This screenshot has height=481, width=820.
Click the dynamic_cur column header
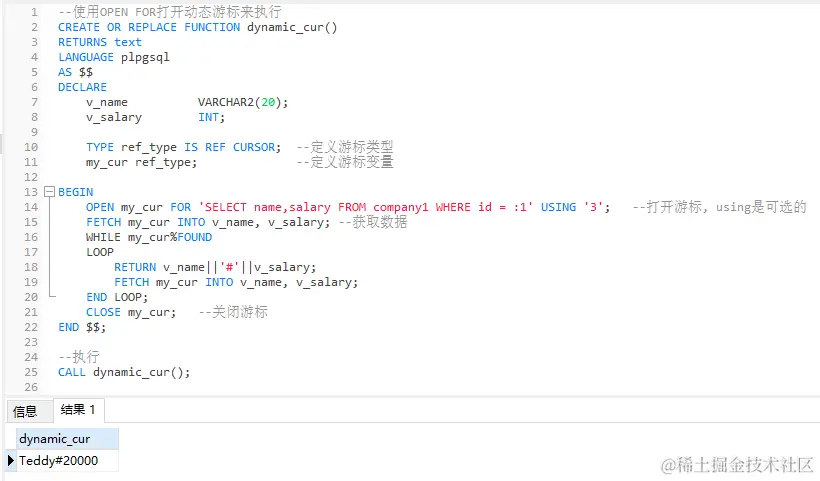click(x=67, y=439)
